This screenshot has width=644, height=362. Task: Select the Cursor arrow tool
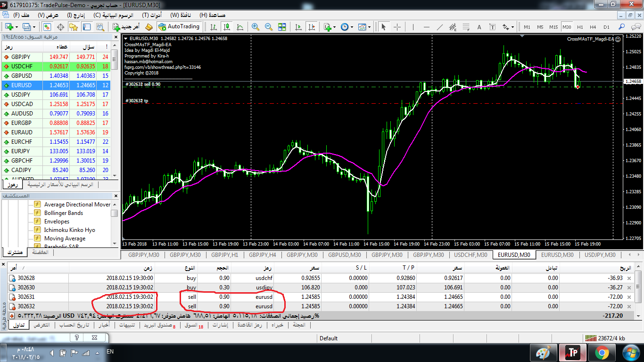[384, 27]
